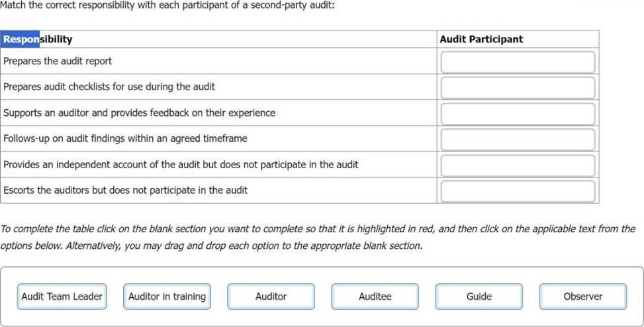Image resolution: width=644 pixels, height=327 pixels.
Task: Select the Guide option
Action: [479, 297]
